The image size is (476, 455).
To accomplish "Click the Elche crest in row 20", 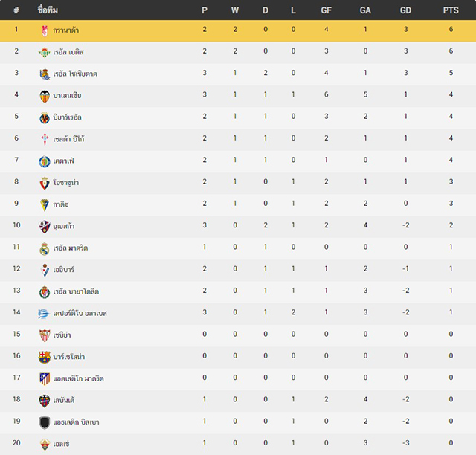I will [x=45, y=444].
